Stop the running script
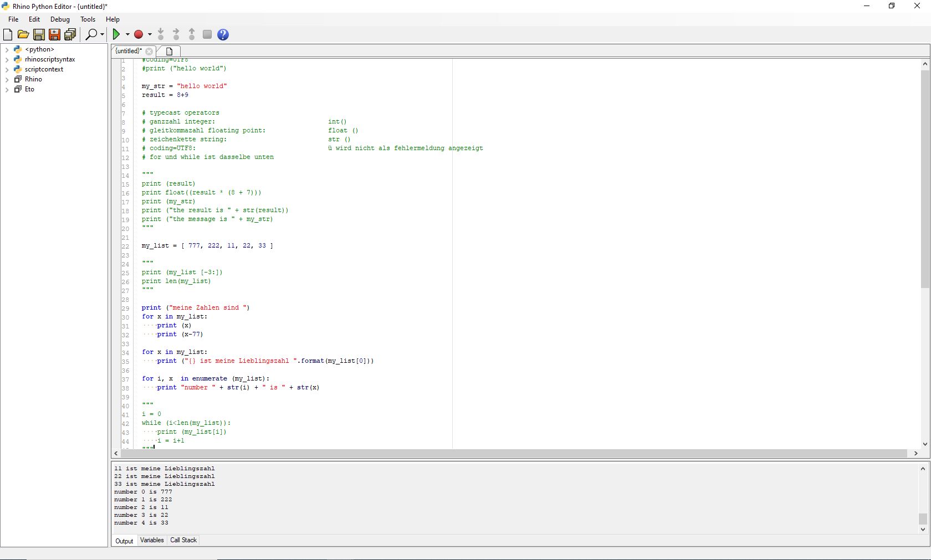931x560 pixels. point(207,34)
